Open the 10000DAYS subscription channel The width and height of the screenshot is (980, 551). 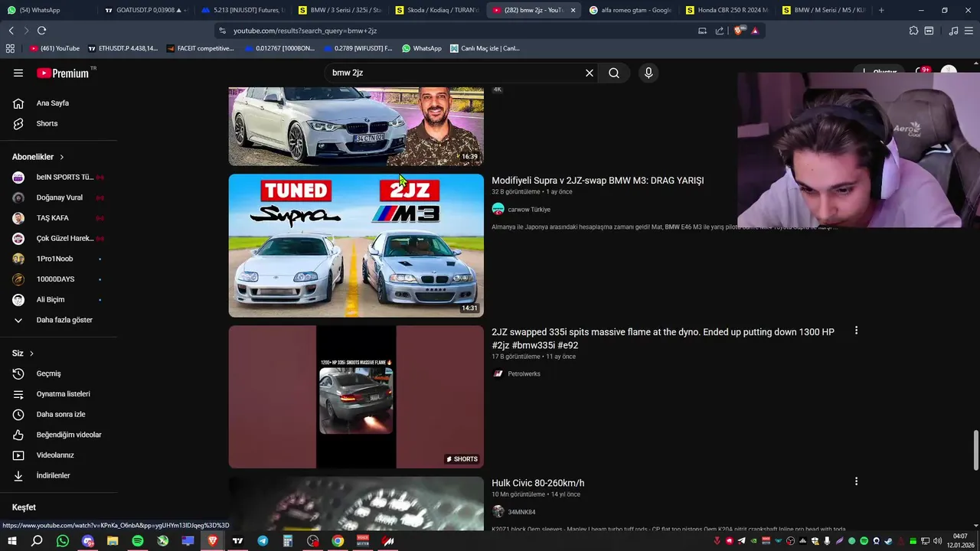58,279
